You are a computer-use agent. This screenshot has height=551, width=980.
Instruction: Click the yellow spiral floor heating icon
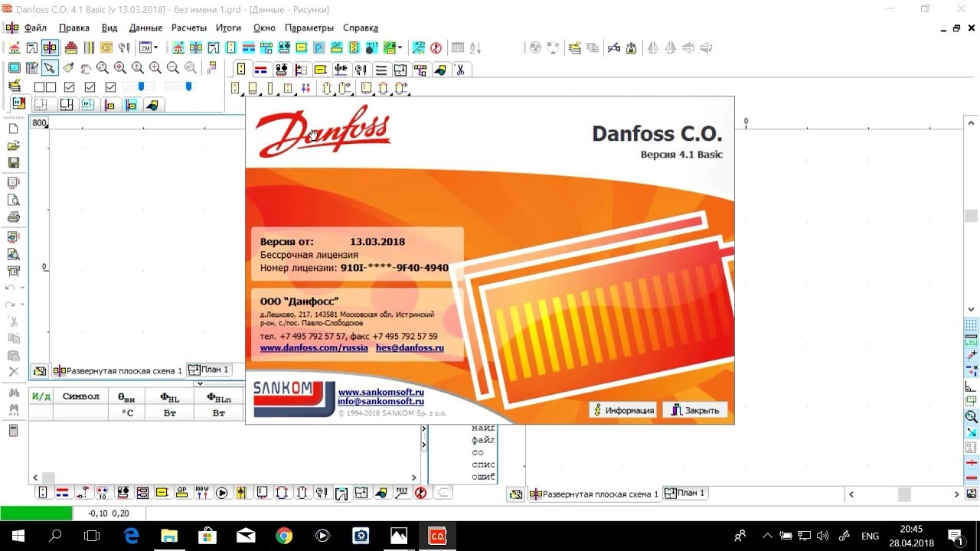point(106,47)
